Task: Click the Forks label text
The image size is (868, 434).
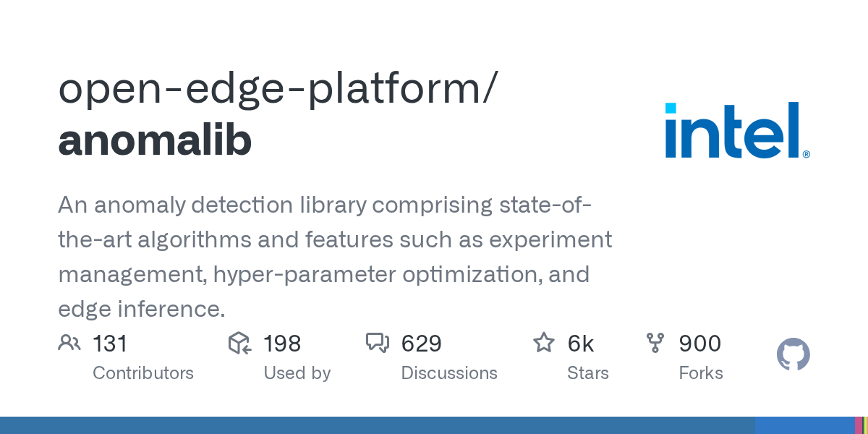Action: point(701,373)
